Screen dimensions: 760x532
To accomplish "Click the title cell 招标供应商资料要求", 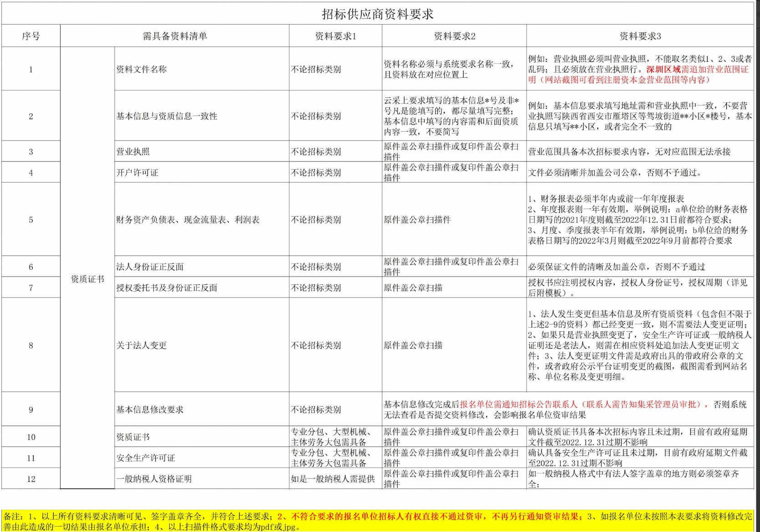I will (378, 14).
